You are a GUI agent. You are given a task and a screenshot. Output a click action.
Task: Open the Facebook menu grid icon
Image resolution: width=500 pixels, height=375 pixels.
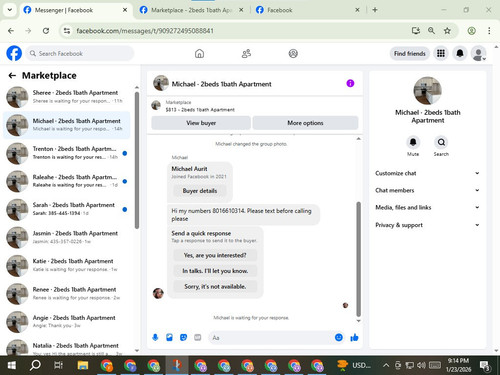[x=441, y=53]
